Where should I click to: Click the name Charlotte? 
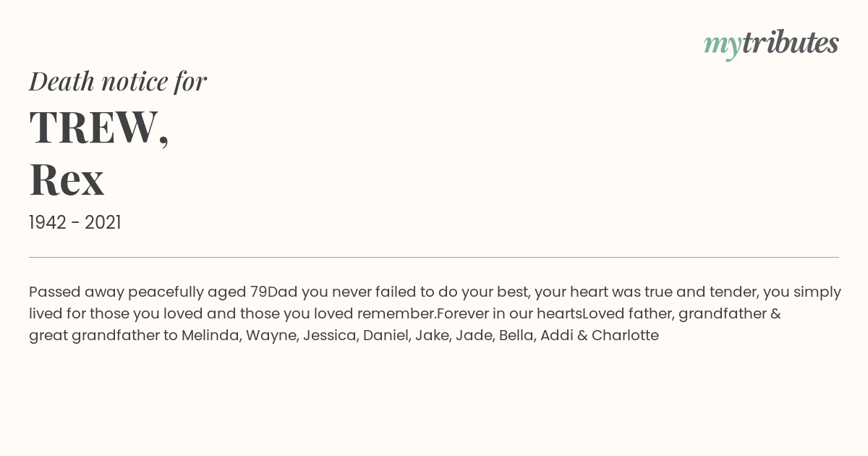coord(625,335)
